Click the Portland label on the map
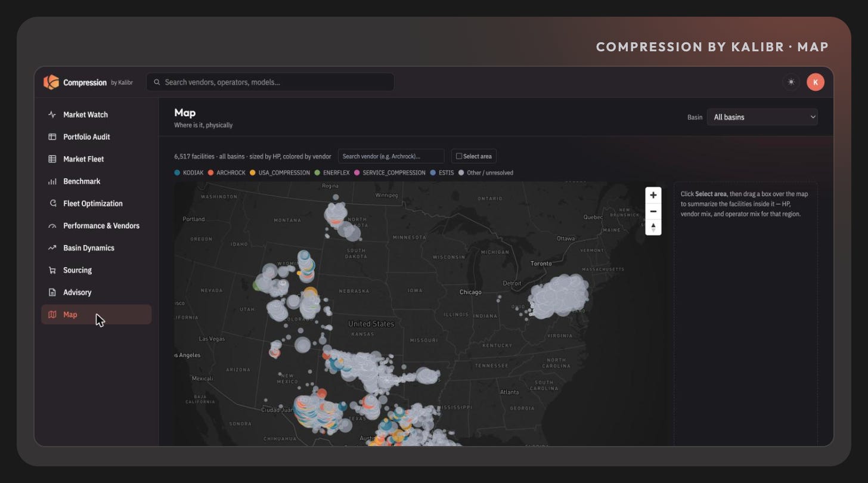This screenshot has width=868, height=483. pyautogui.click(x=194, y=219)
